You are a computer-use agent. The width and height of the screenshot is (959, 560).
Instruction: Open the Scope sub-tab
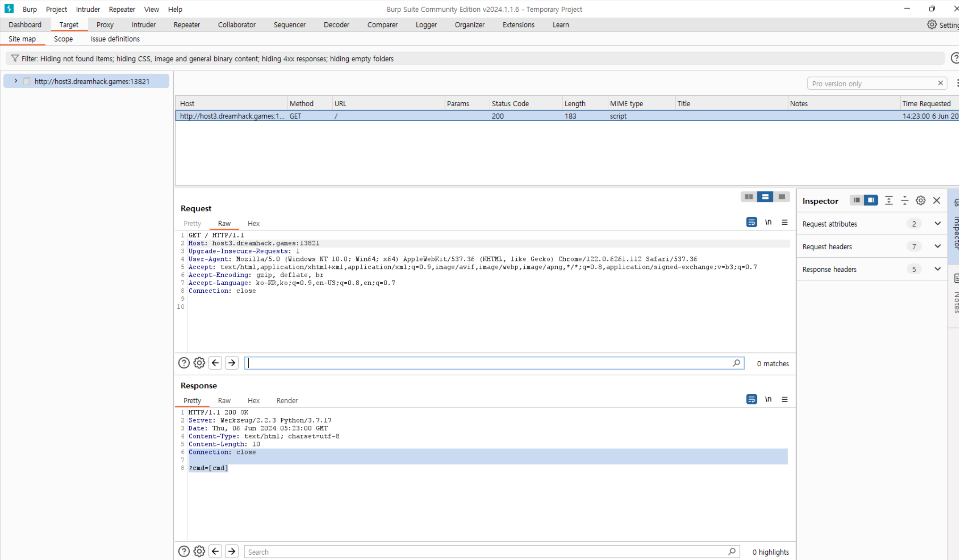[x=63, y=39]
